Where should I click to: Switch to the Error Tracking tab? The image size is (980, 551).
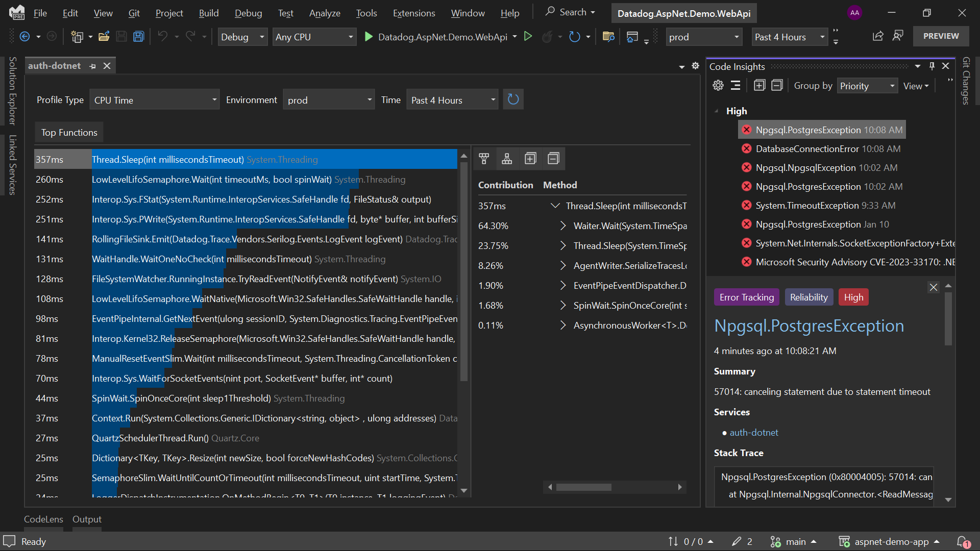(746, 297)
